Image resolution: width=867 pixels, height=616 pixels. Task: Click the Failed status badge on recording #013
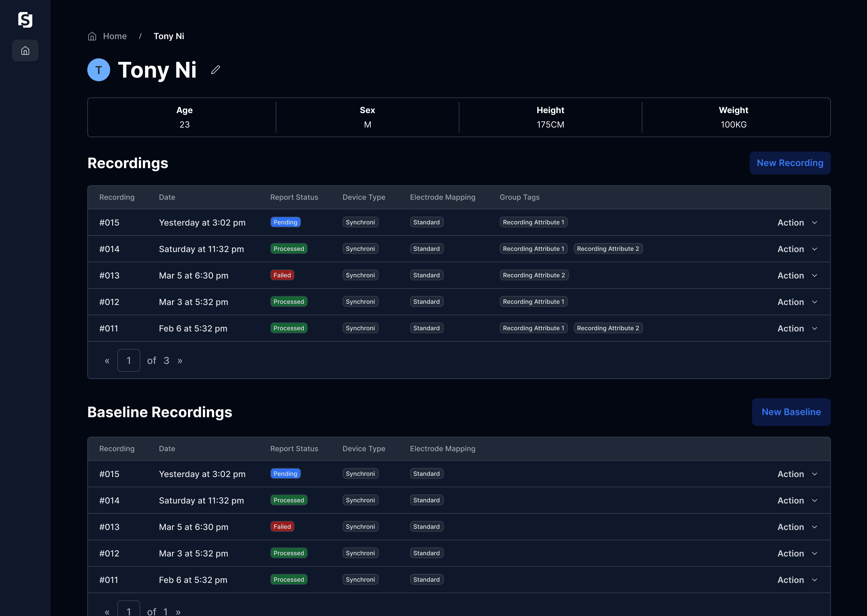click(282, 275)
